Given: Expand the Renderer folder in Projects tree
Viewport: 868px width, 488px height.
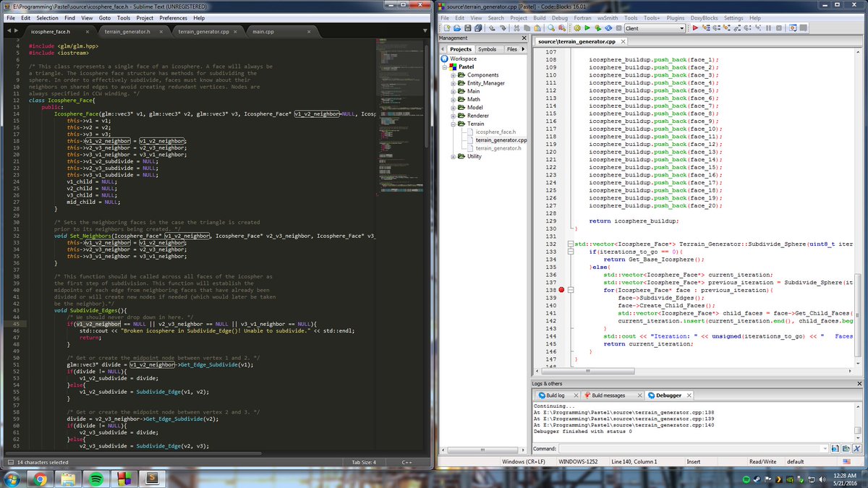Looking at the screenshot, I should (453, 116).
